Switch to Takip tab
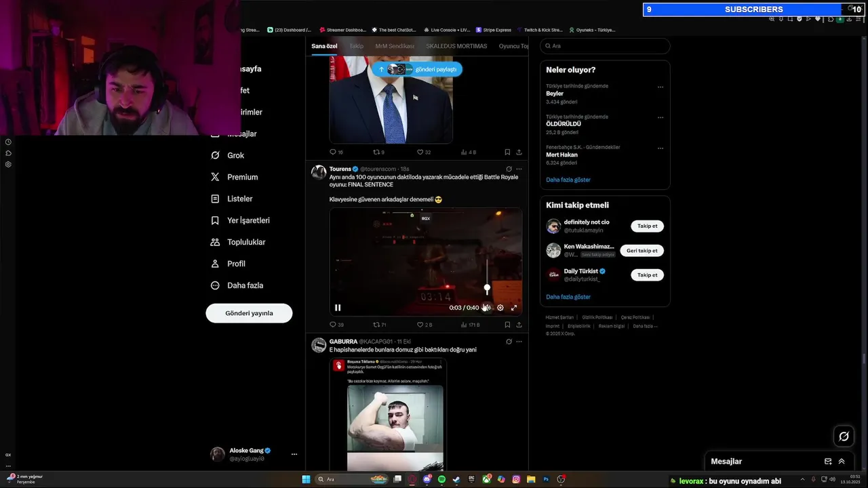The height and width of the screenshot is (488, 868). click(356, 46)
